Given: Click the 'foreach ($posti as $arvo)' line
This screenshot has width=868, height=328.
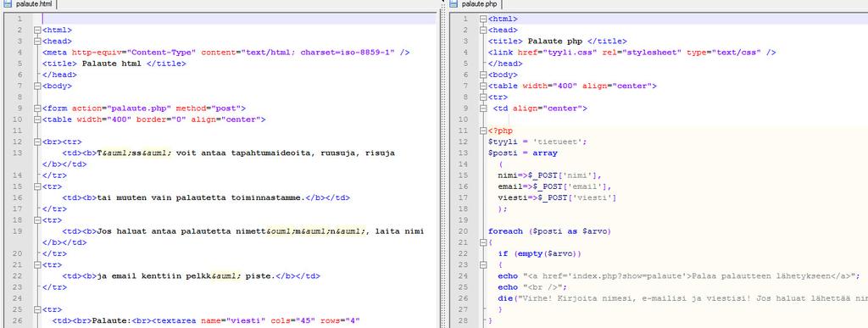Looking at the screenshot, I should [x=549, y=231].
